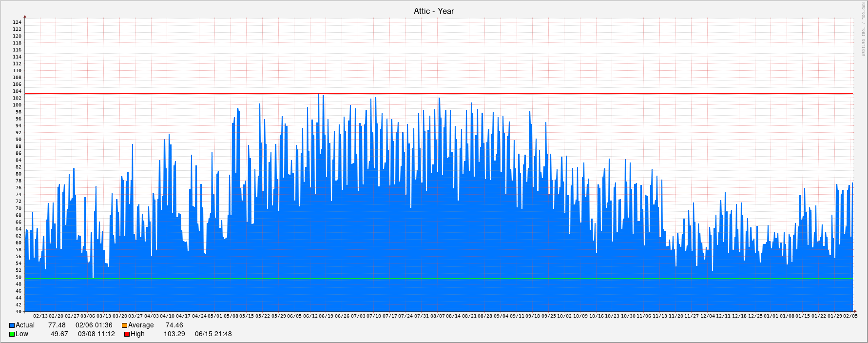Screen dimensions: 868x343
Task: Click the blue Actual legend swatch
Action: point(12,325)
